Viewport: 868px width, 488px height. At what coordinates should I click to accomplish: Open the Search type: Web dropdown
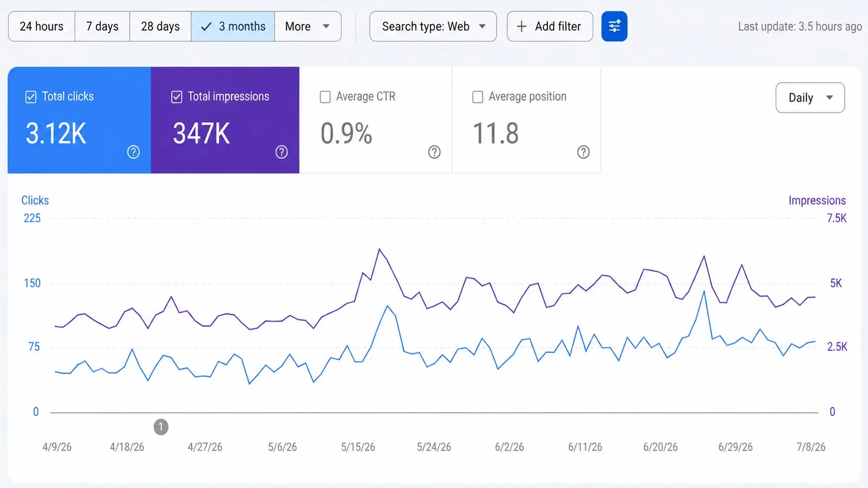click(x=433, y=26)
